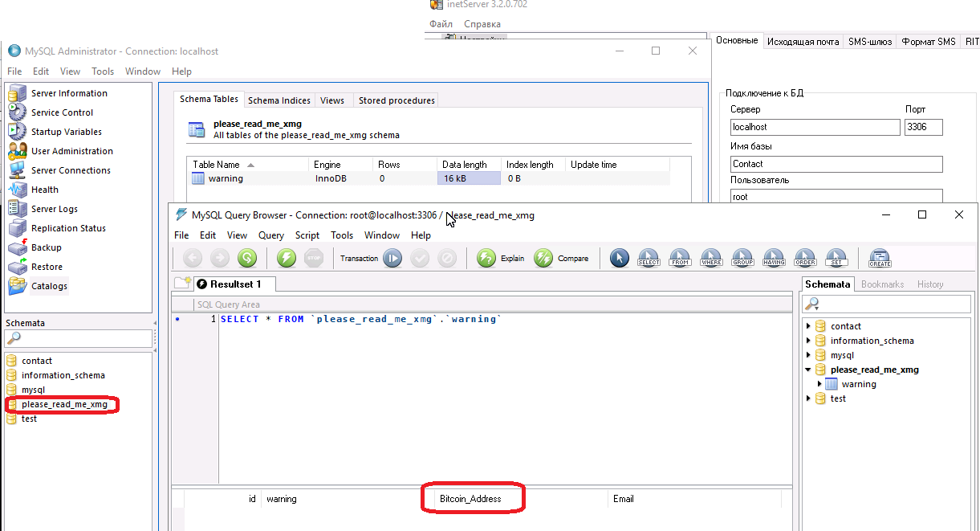Image resolution: width=980 pixels, height=531 pixels.
Task: Click the ORDER clause tool icon
Action: [805, 258]
